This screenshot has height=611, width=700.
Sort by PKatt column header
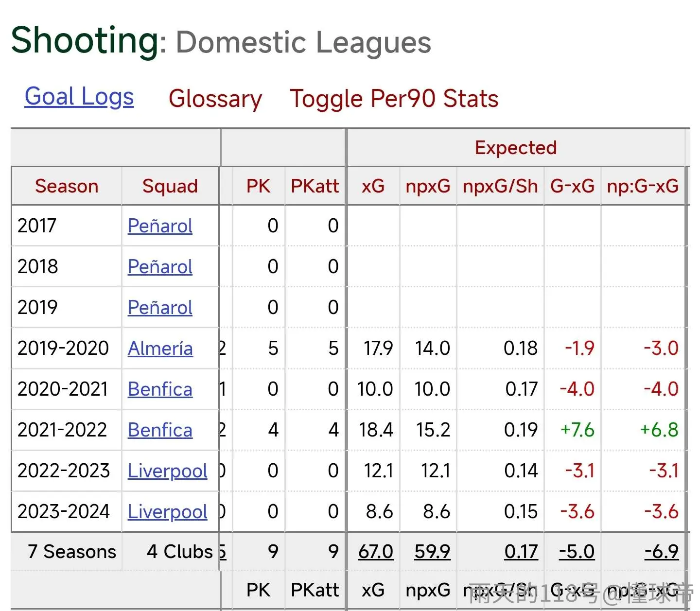[x=315, y=186]
